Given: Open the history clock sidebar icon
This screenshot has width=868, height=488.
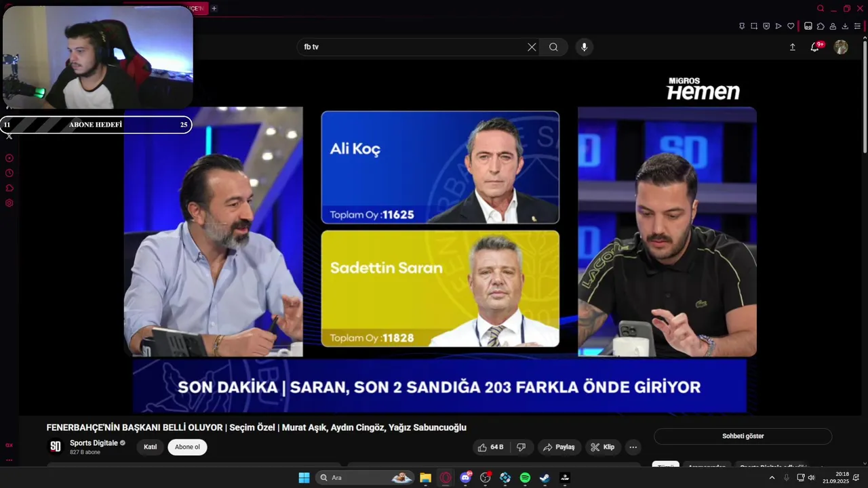Looking at the screenshot, I should tap(9, 173).
